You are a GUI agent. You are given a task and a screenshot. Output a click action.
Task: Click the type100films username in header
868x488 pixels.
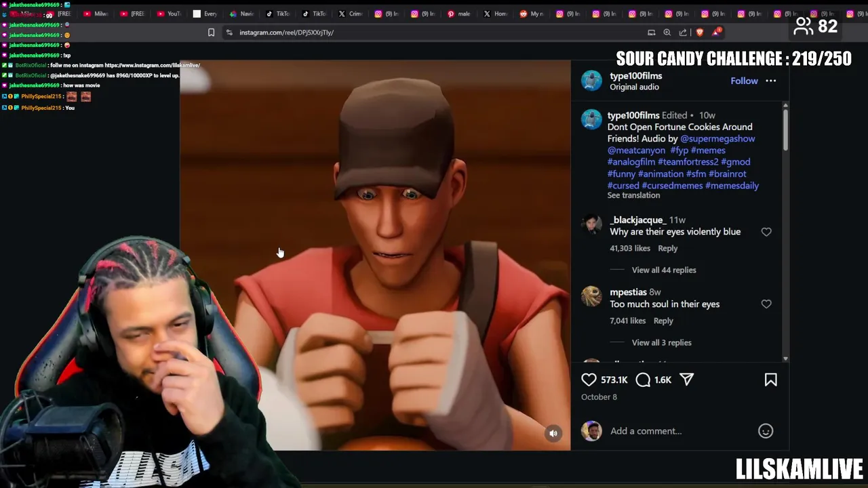[x=635, y=76]
